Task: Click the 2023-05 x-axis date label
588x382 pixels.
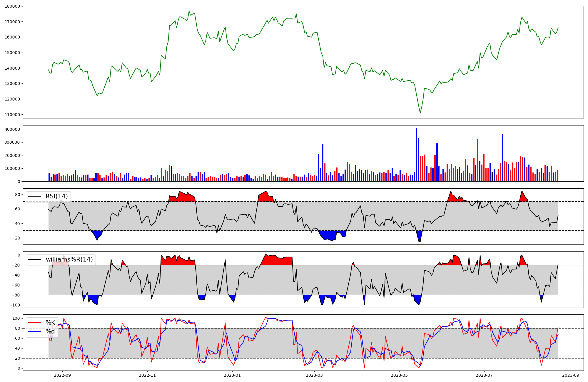Action: click(x=399, y=375)
